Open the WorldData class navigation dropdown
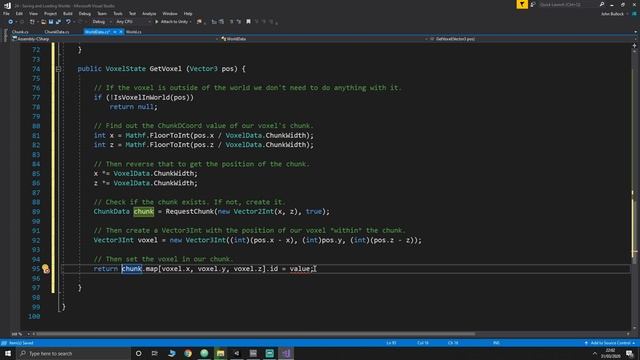 [324, 39]
